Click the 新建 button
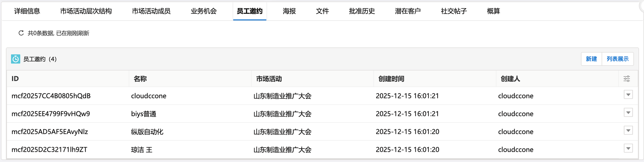 point(591,59)
